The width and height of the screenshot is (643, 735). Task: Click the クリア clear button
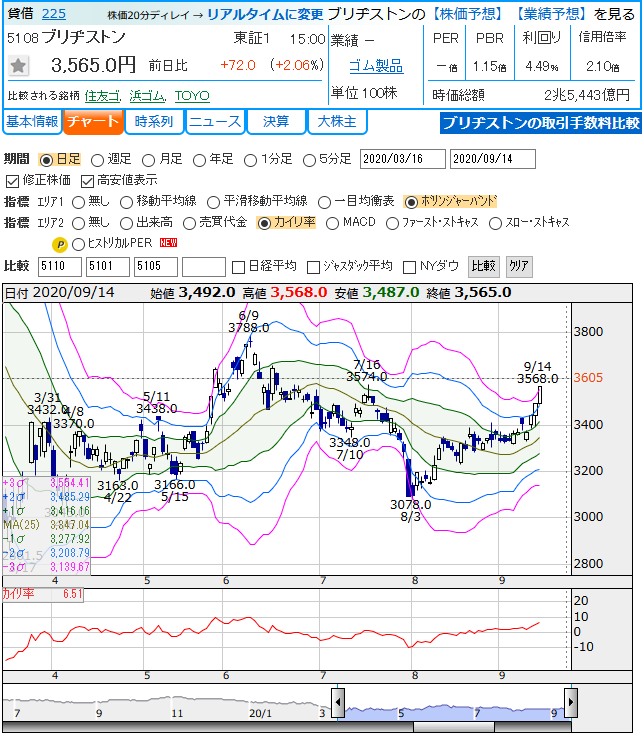click(x=519, y=267)
